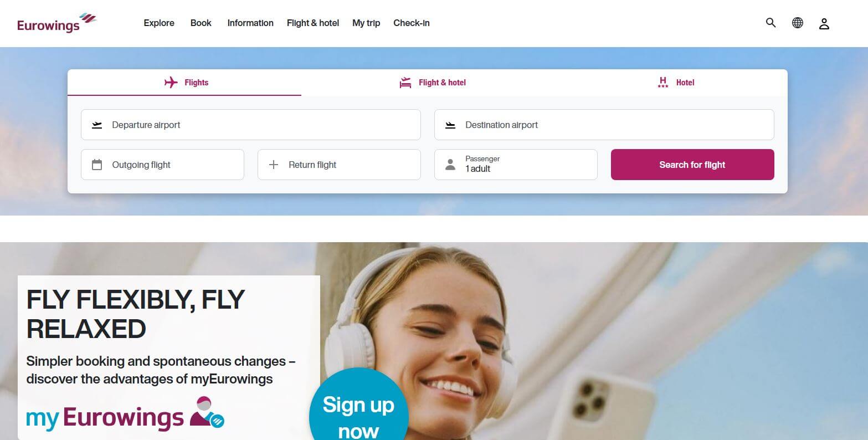This screenshot has height=440, width=868.
Task: Click the hotel stars H icon
Action: [x=662, y=83]
